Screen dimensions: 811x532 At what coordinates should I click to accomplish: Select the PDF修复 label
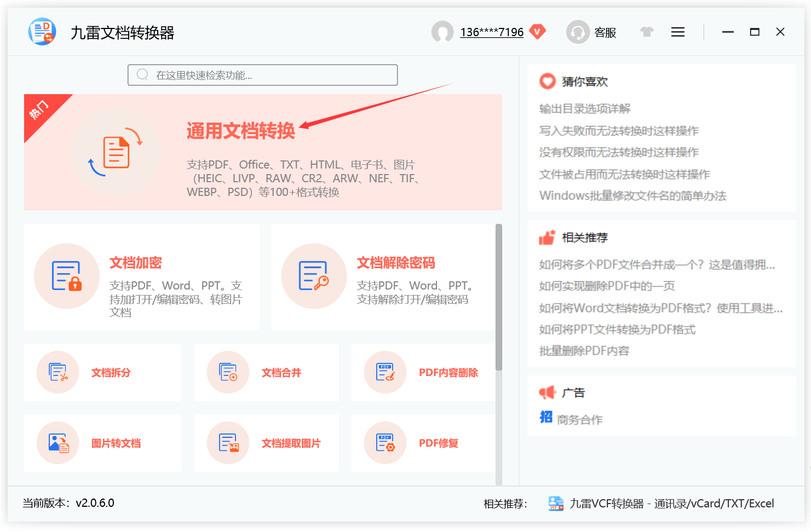coord(439,443)
